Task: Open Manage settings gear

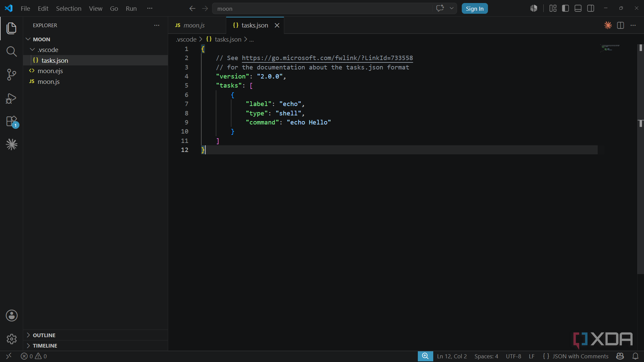Action: click(11, 339)
